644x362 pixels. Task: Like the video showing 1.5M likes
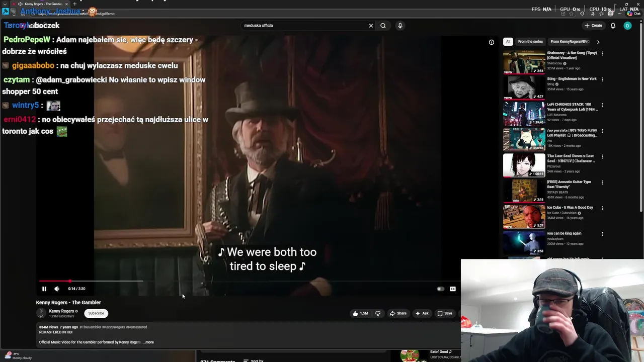click(360, 313)
